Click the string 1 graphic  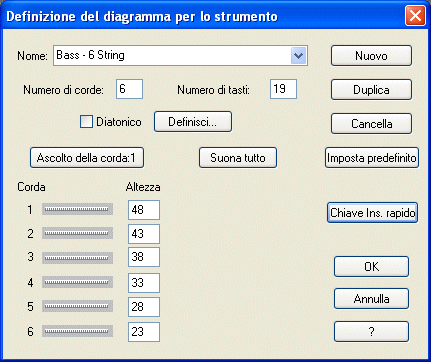77,209
